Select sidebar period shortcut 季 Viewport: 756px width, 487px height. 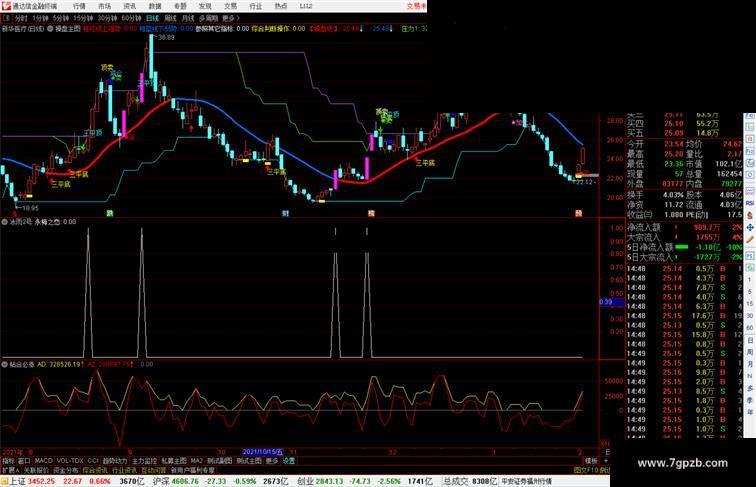750,400
